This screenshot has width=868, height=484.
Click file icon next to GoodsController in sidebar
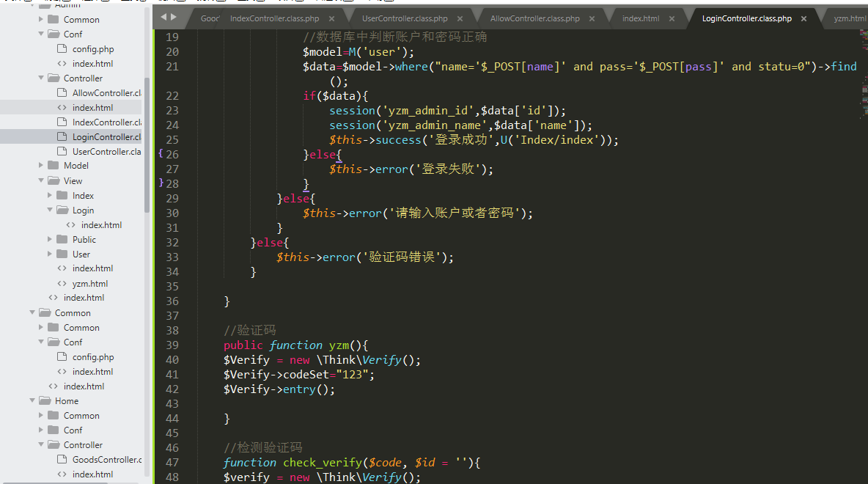click(x=62, y=460)
